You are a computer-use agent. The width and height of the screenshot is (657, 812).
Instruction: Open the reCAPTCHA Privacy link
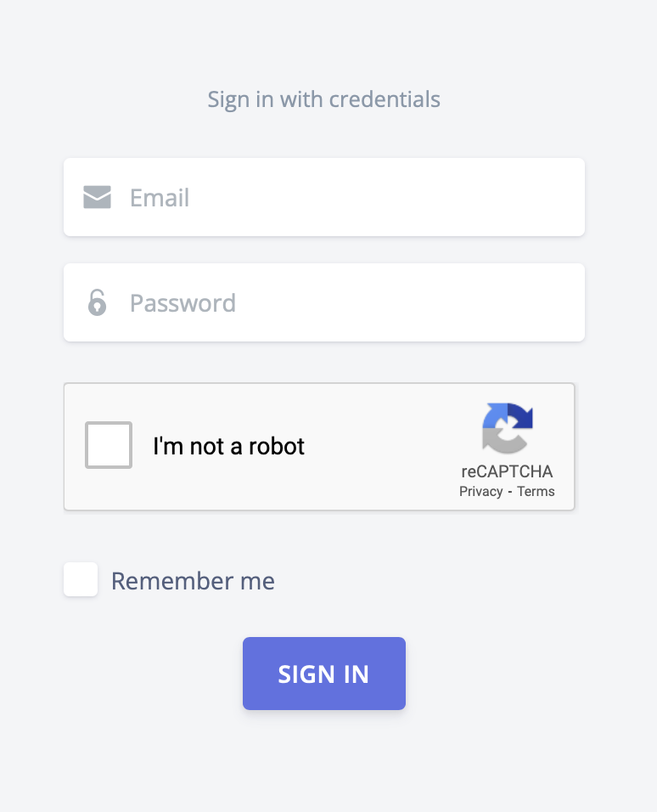coord(480,492)
